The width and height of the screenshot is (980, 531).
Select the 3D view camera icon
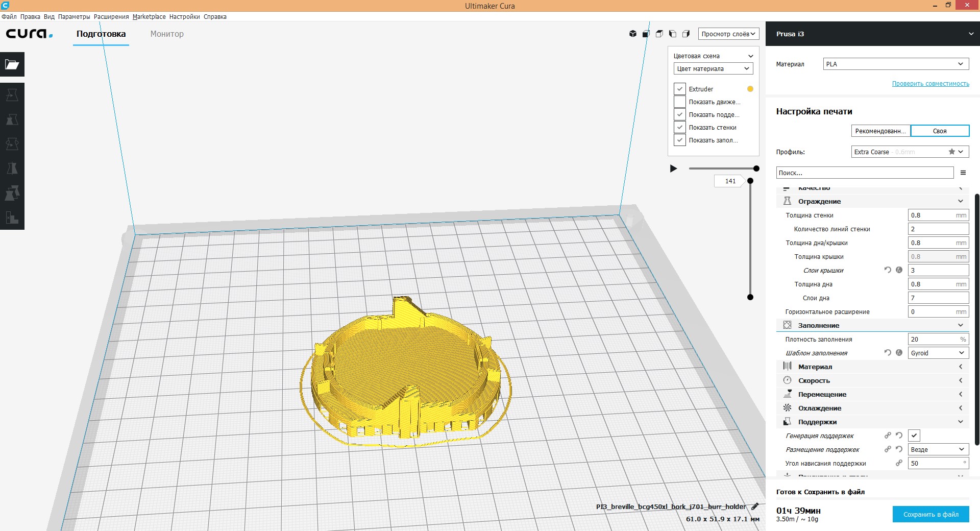pyautogui.click(x=633, y=34)
